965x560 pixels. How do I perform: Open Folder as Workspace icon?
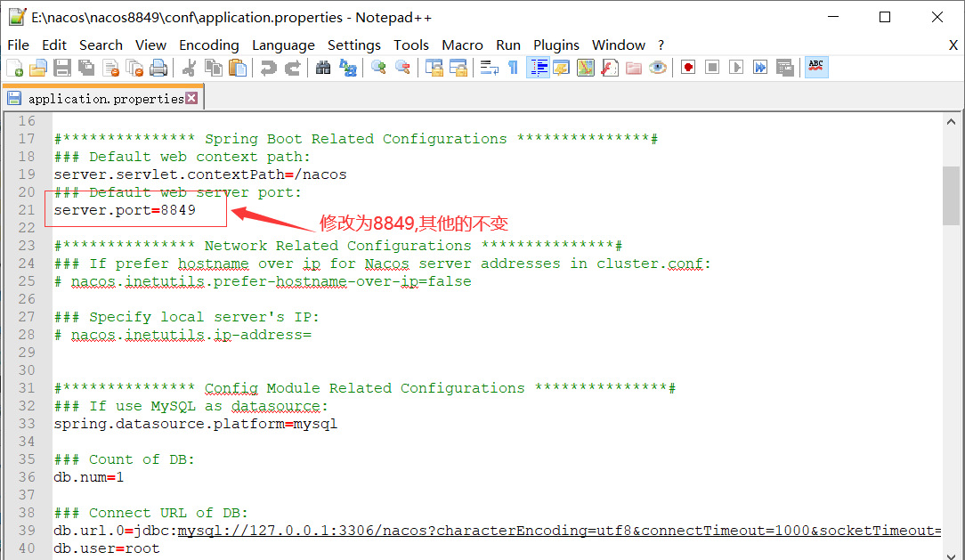click(x=633, y=68)
